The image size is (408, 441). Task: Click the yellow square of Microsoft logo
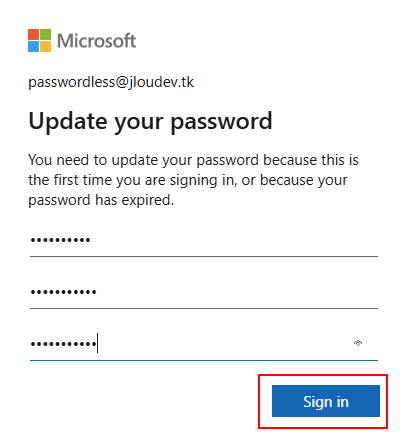[46, 47]
